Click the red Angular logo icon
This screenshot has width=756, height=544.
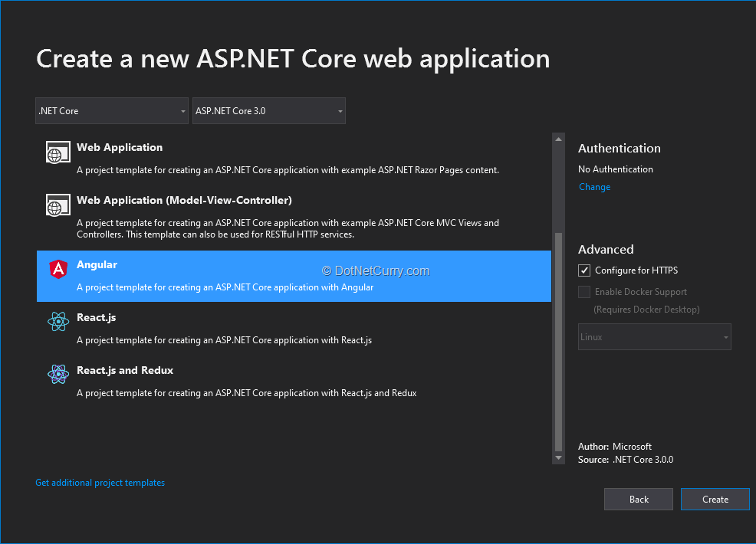coord(58,269)
